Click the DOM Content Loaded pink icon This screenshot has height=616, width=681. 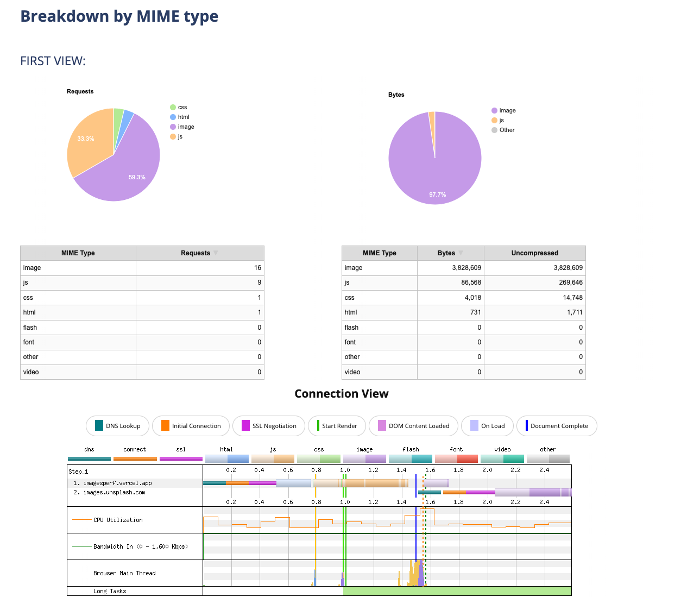(x=382, y=425)
